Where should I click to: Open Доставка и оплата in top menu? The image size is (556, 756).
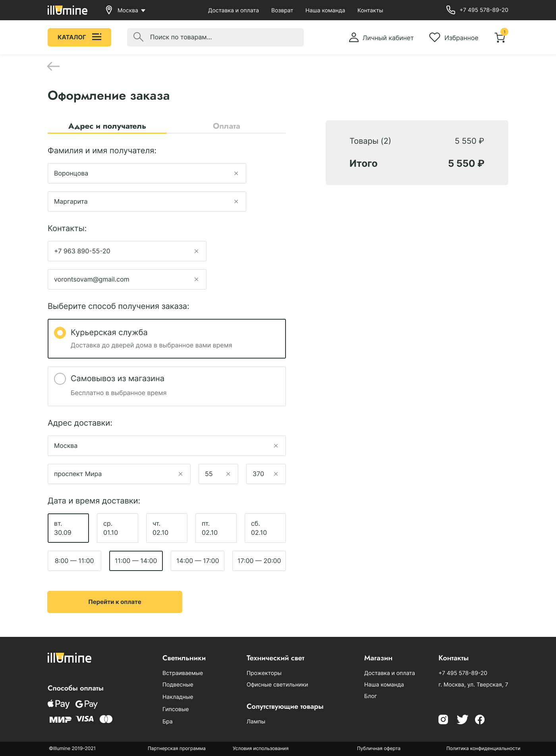(234, 10)
